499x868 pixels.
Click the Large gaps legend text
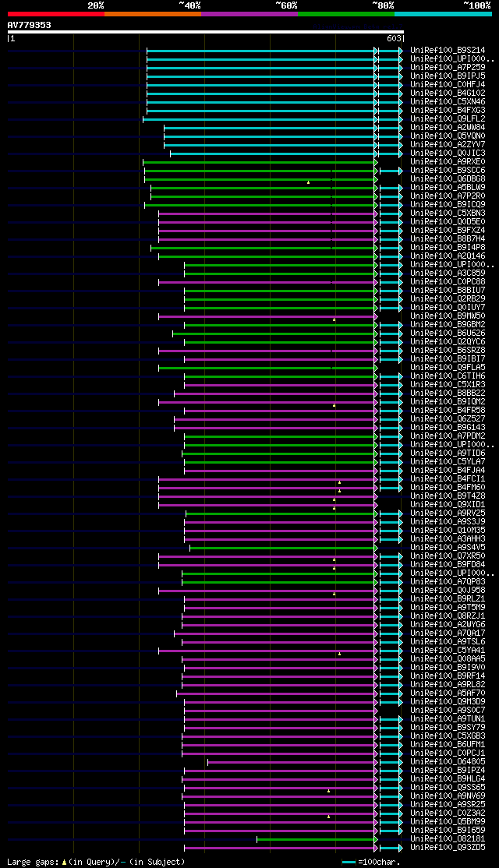(96, 862)
